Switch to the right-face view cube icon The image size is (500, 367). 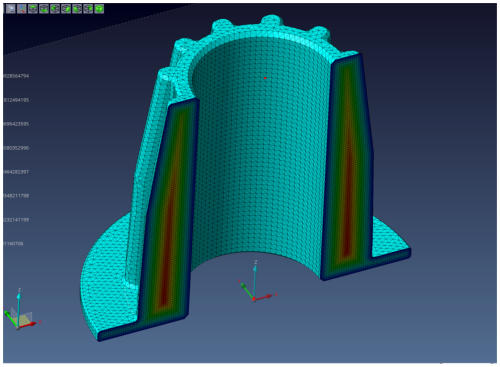(66, 9)
